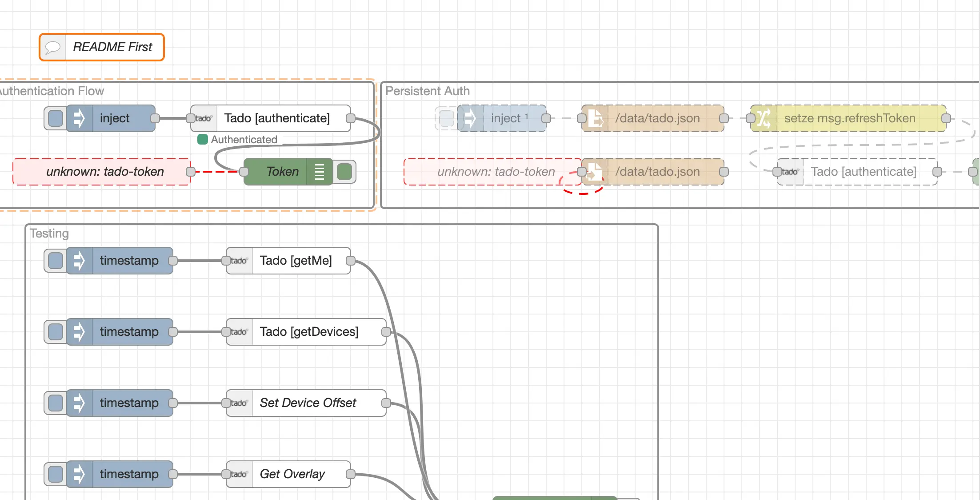
Task: Click the arrow icon of the timestamp node feeding Get Overlay
Action: tap(79, 474)
